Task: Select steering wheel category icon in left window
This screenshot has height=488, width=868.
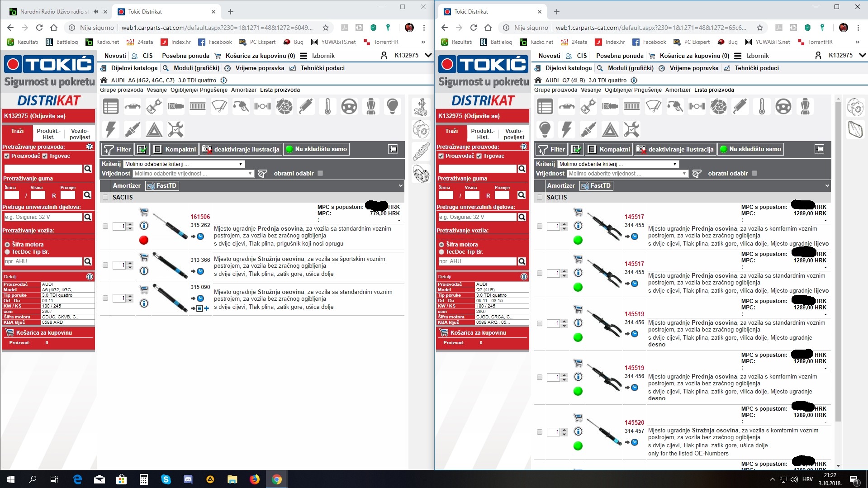Action: [x=349, y=107]
